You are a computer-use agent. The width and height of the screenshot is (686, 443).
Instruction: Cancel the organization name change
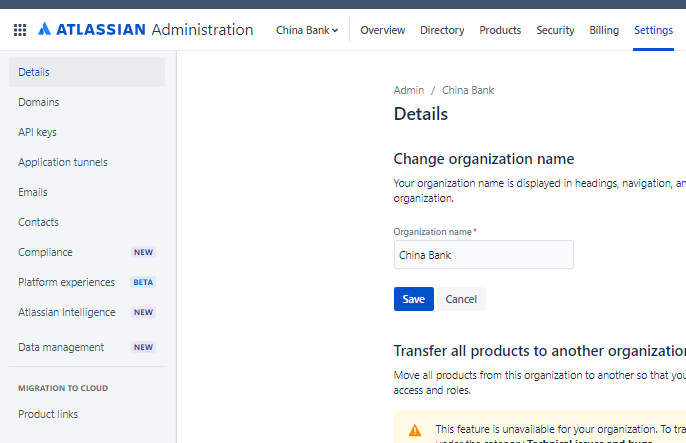461,299
